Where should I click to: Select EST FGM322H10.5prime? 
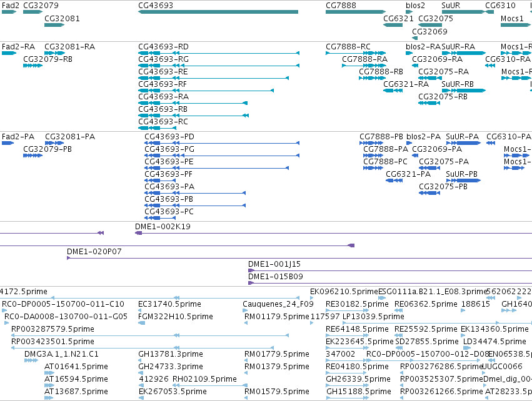(141, 323)
